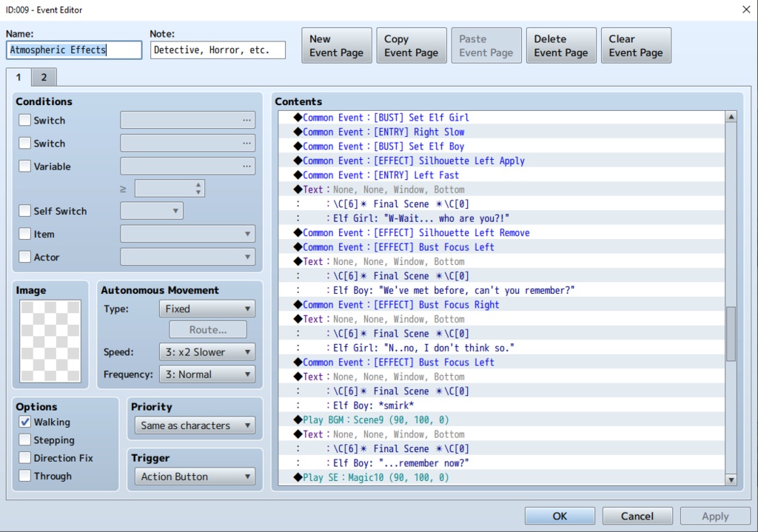758x532 pixels.
Task: Open first Switch condition selector ellipsis
Action: (246, 120)
